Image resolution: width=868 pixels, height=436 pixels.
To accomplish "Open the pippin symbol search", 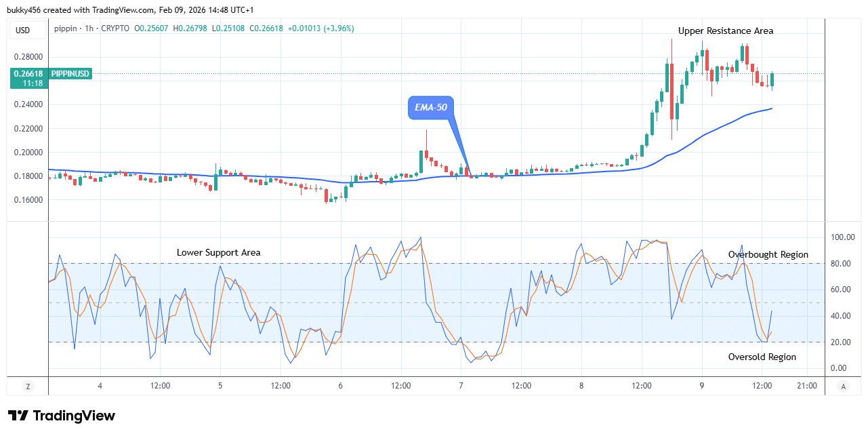I will coord(64,28).
